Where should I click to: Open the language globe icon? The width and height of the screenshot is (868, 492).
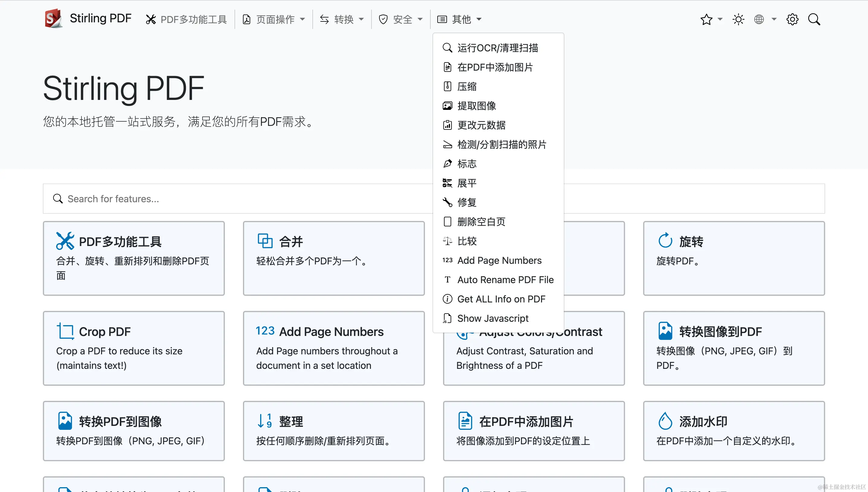[759, 19]
